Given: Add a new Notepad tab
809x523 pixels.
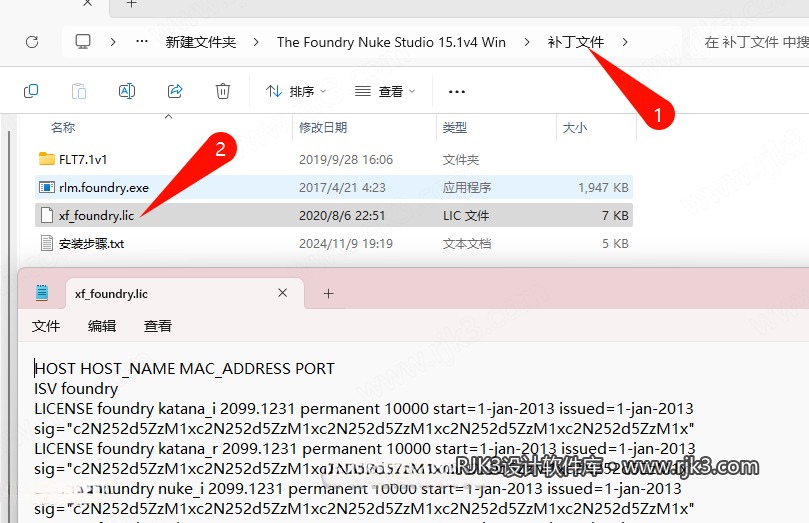Looking at the screenshot, I should tap(328, 293).
